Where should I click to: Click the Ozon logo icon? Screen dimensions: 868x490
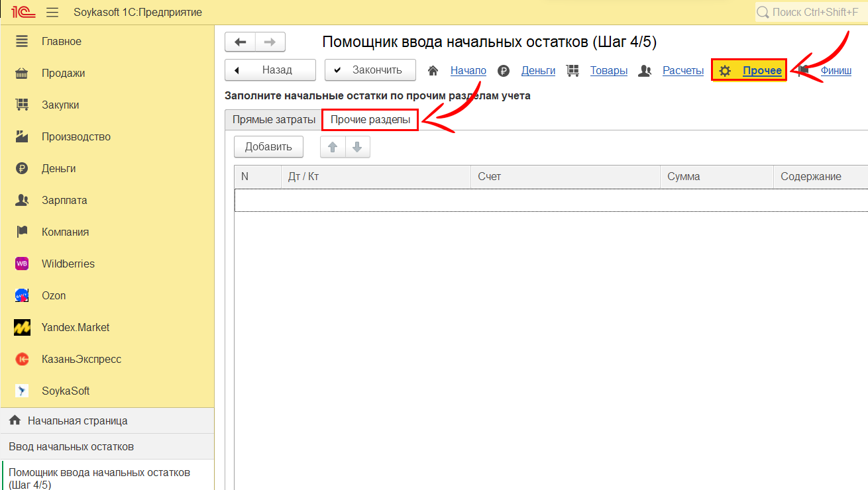pyautogui.click(x=22, y=295)
